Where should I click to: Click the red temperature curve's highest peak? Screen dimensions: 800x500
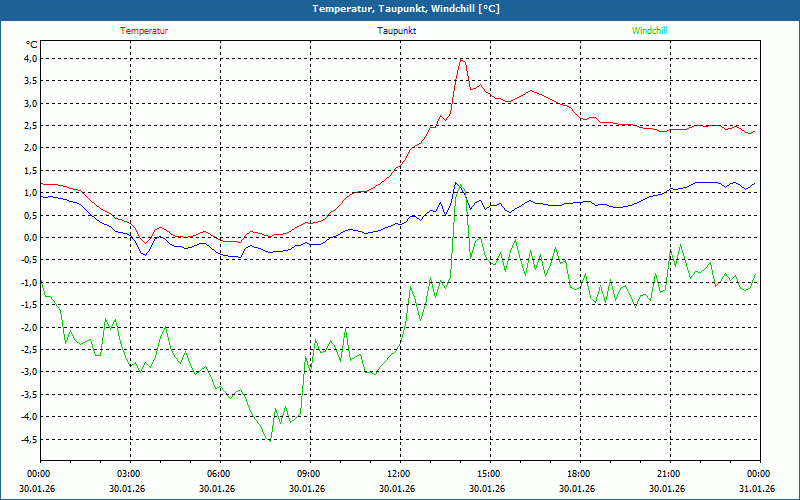(x=461, y=59)
